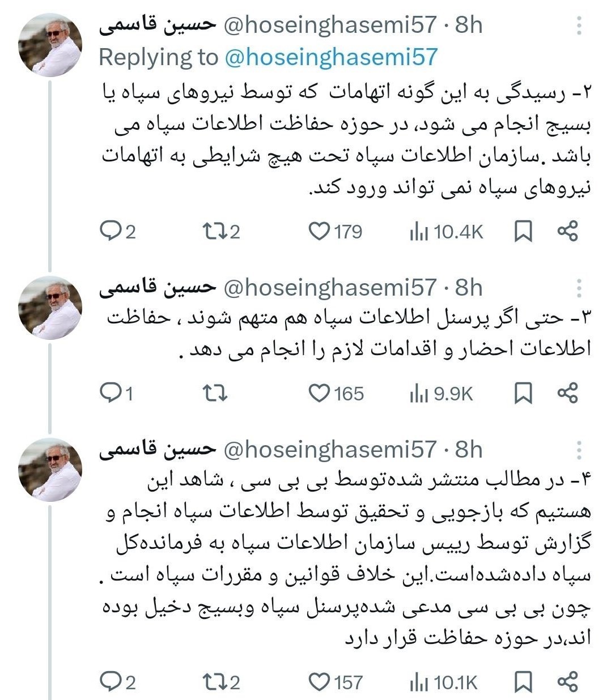607x700 pixels.
Task: Open more options menu on tweet ۳
Action: point(579,288)
